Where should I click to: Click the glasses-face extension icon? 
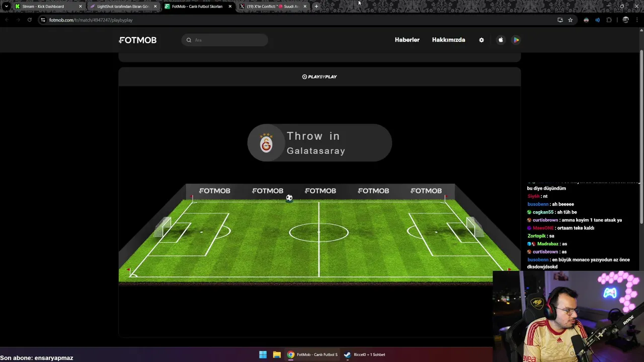[586, 20]
